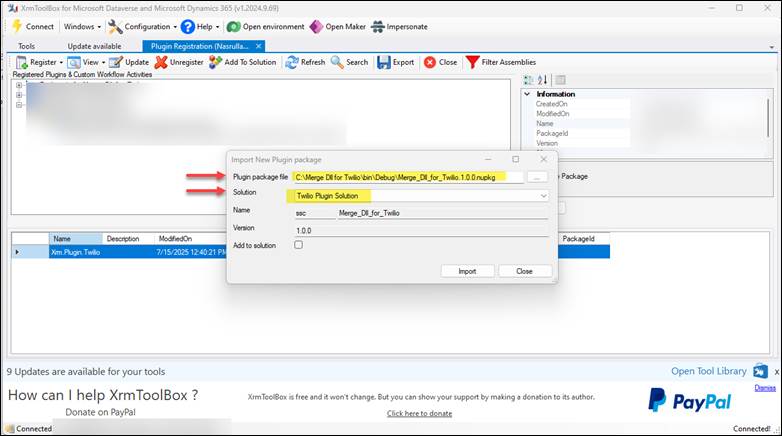This screenshot has height=436, width=782.
Task: Switch to the Update available tab
Action: coord(94,46)
